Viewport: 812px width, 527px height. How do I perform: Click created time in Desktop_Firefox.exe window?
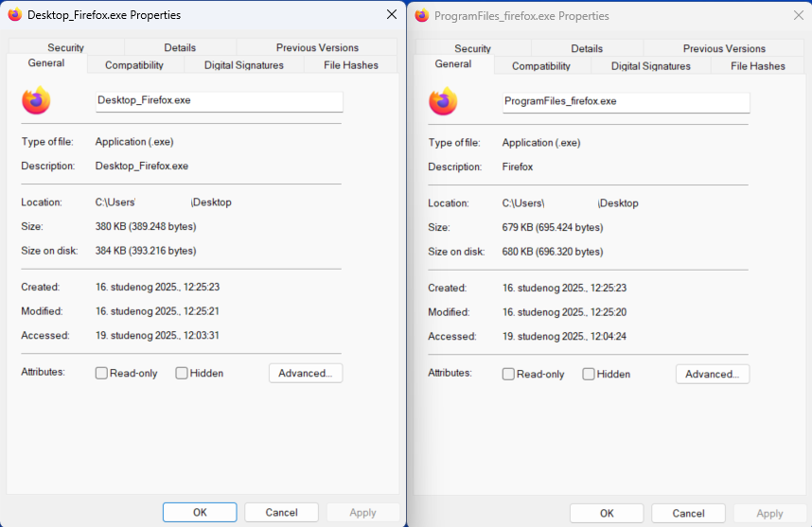[x=157, y=287]
